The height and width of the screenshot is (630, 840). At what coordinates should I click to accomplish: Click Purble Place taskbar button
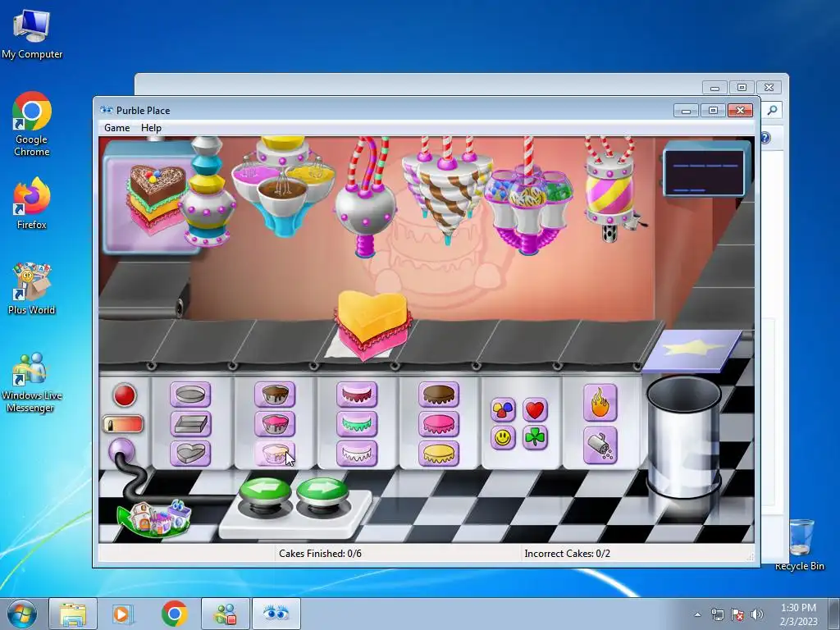(276, 614)
